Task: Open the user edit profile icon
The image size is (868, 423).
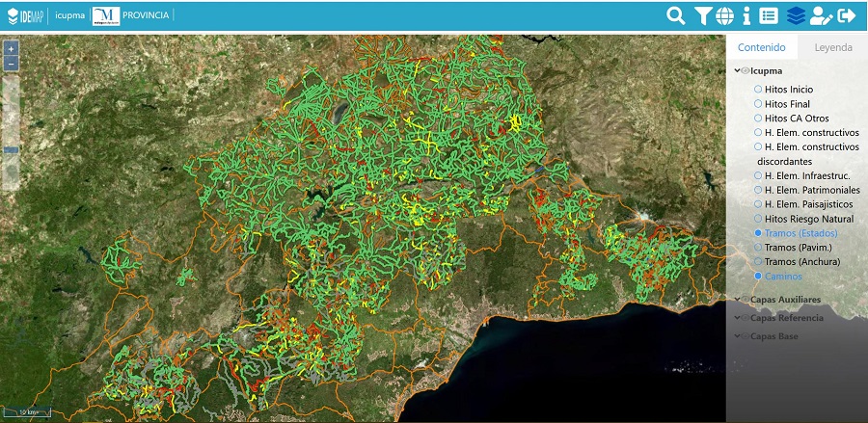Action: coord(821,16)
